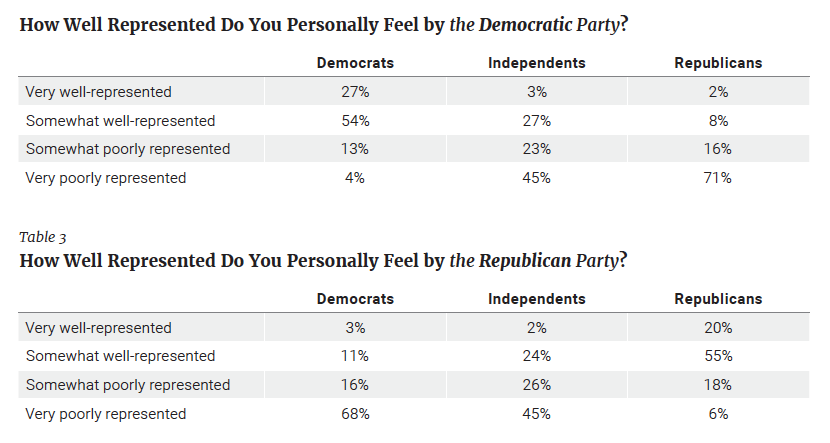Click the 'Very well-represented' row label in the Democratic Party table
The image size is (830, 443).
point(98,92)
